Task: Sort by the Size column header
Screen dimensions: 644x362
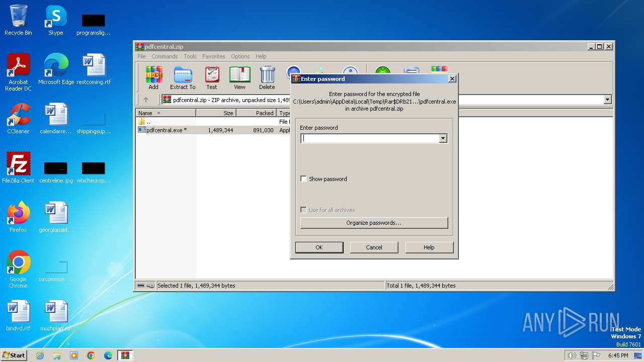Action: point(216,113)
